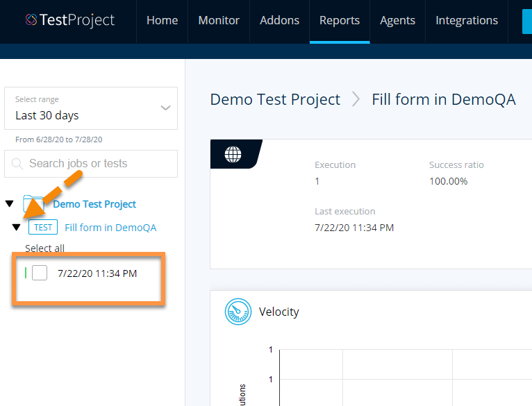Click the From 6/28/20 to 7/28/20 text

click(x=59, y=139)
